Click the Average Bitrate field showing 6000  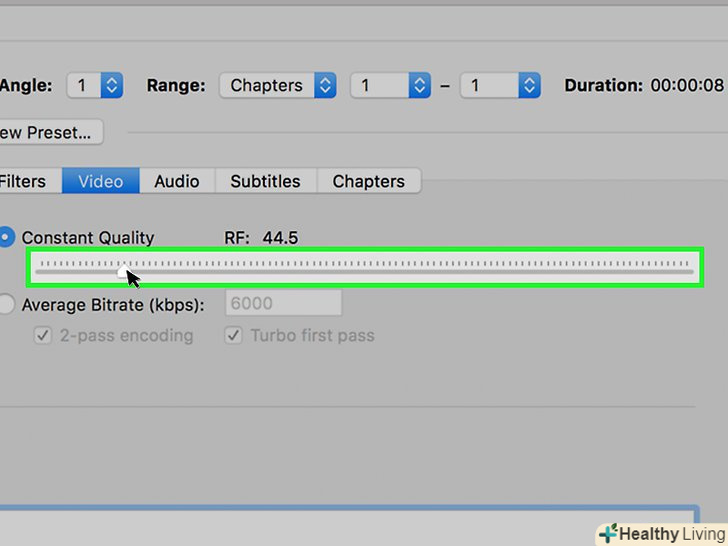[285, 304]
